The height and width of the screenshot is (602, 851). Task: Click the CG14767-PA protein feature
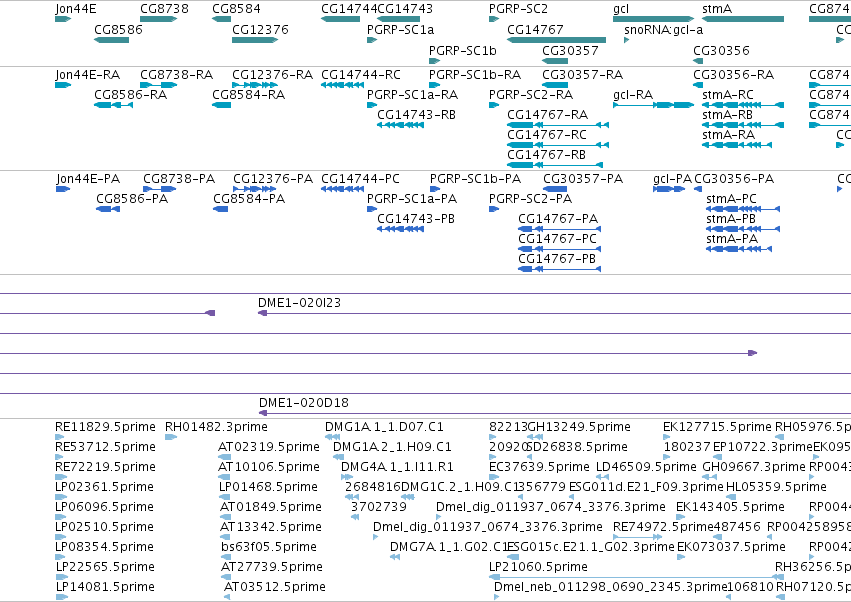[x=560, y=229]
